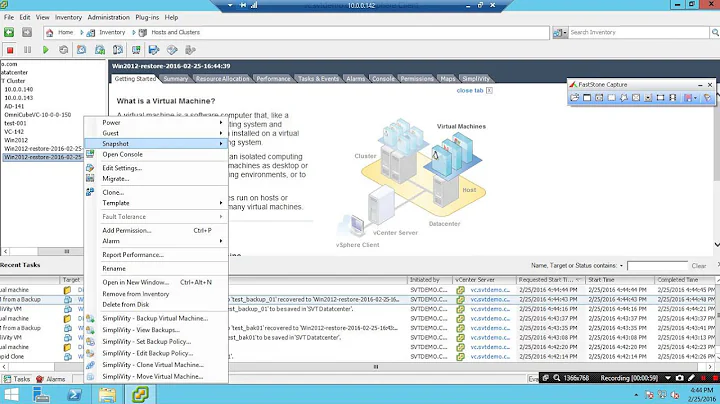The image size is (720, 404).
Task: Choose Open Console in the context menu
Action: click(x=123, y=154)
